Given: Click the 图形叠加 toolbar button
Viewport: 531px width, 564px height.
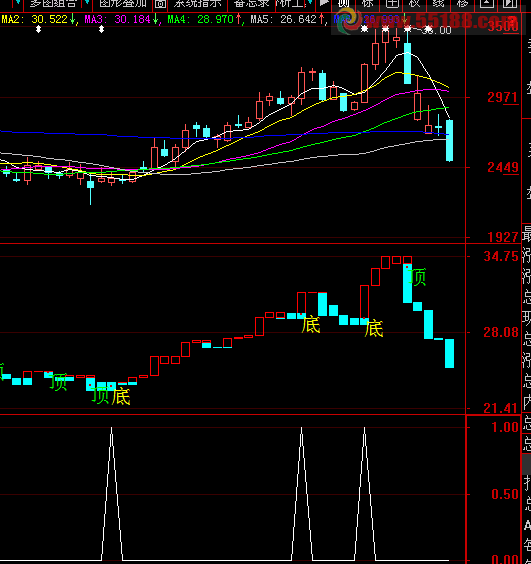Looking at the screenshot, I should 123,4.
